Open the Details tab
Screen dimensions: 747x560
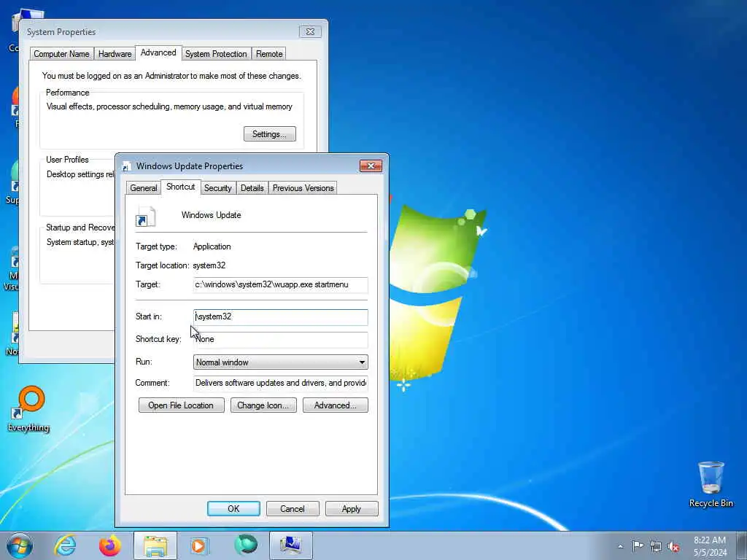(252, 188)
